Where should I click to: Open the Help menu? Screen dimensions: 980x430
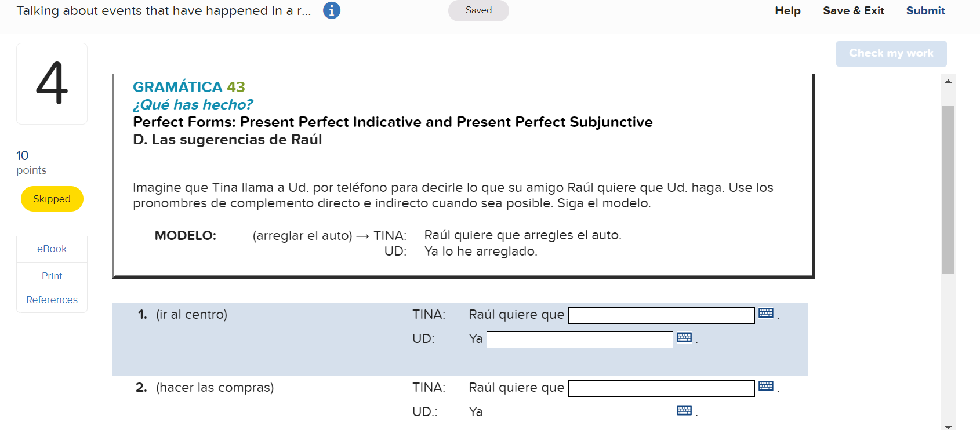(787, 10)
